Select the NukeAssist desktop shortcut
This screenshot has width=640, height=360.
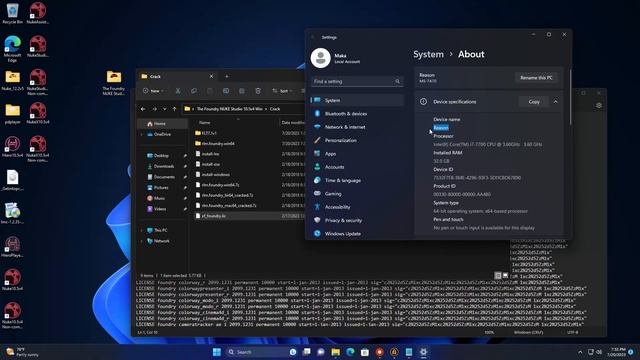[38, 13]
